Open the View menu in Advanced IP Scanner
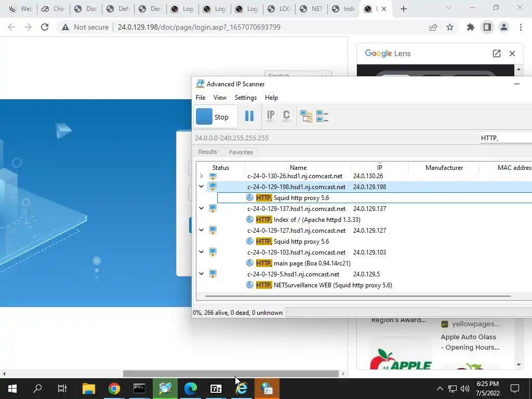The height and width of the screenshot is (399, 532). point(220,98)
